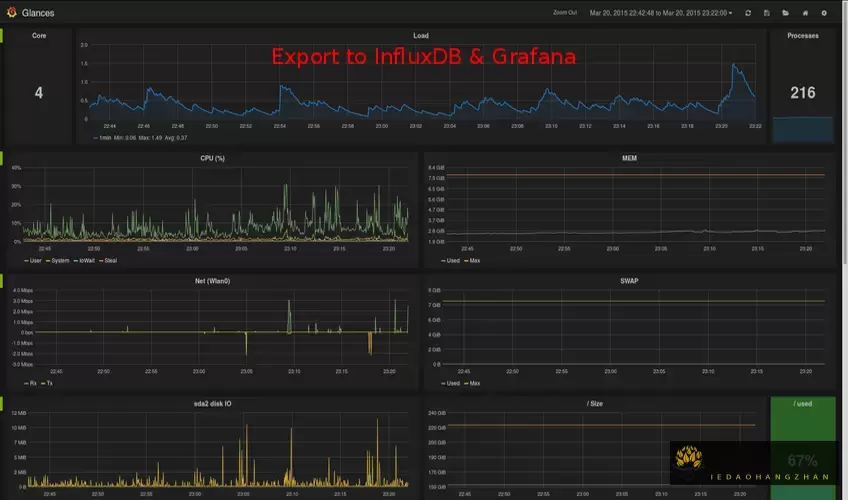Open the dashboards folder icon
The image size is (848, 500).
785,13
